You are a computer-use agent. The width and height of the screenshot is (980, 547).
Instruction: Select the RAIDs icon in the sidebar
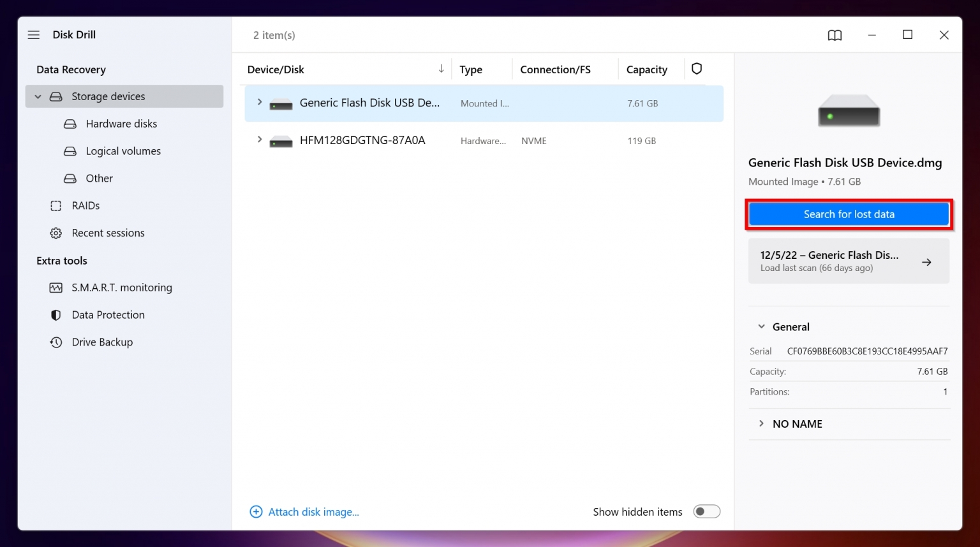[x=56, y=205]
